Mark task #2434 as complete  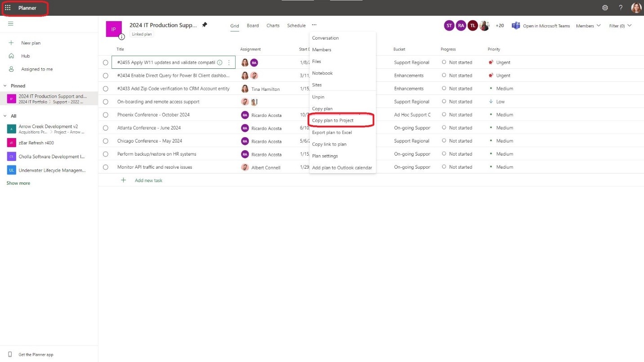click(106, 76)
